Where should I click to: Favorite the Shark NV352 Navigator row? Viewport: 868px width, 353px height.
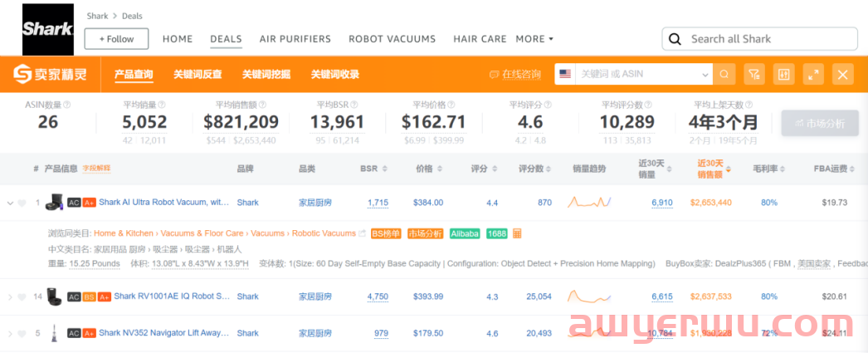tap(22, 334)
